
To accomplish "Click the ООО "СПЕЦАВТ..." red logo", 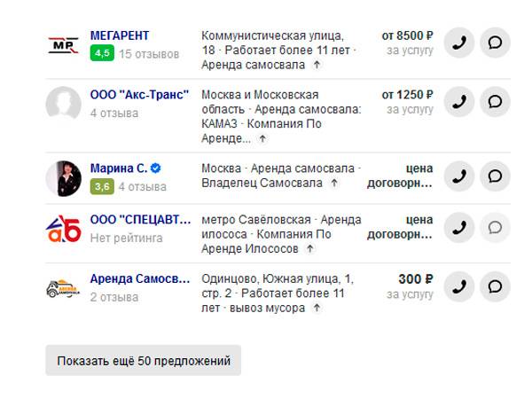I will coord(63,228).
